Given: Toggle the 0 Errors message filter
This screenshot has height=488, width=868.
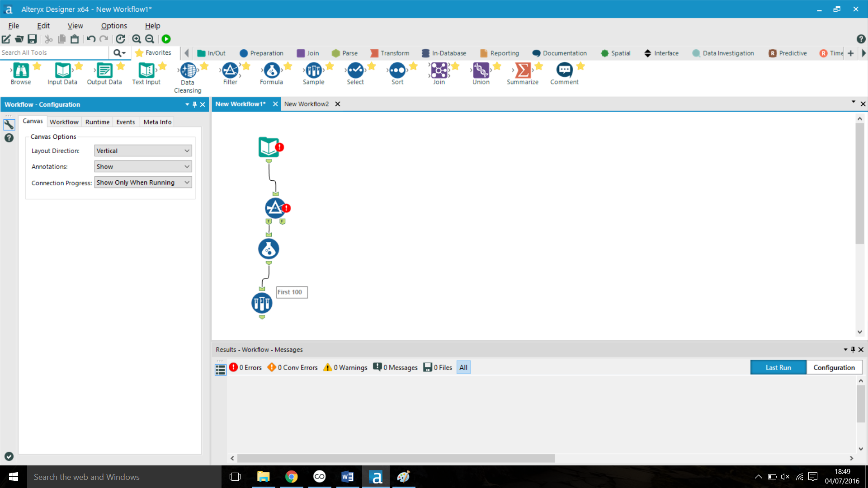Looking at the screenshot, I should pyautogui.click(x=245, y=367).
